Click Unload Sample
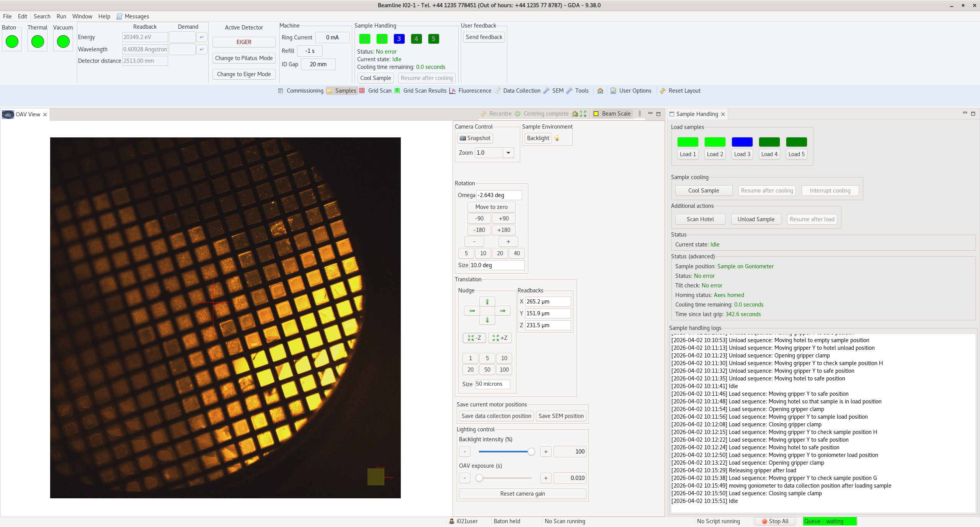The width and height of the screenshot is (980, 527). coord(756,219)
